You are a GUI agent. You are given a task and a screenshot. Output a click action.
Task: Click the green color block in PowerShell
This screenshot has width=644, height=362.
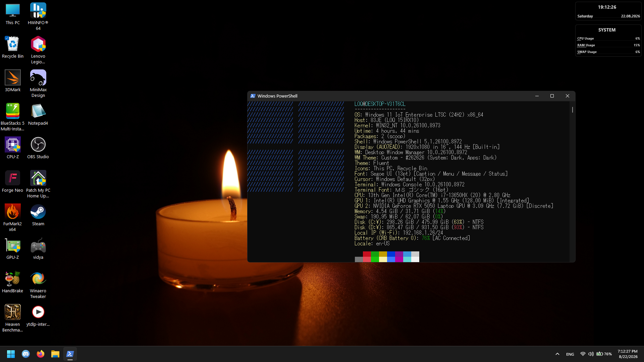[x=375, y=254]
